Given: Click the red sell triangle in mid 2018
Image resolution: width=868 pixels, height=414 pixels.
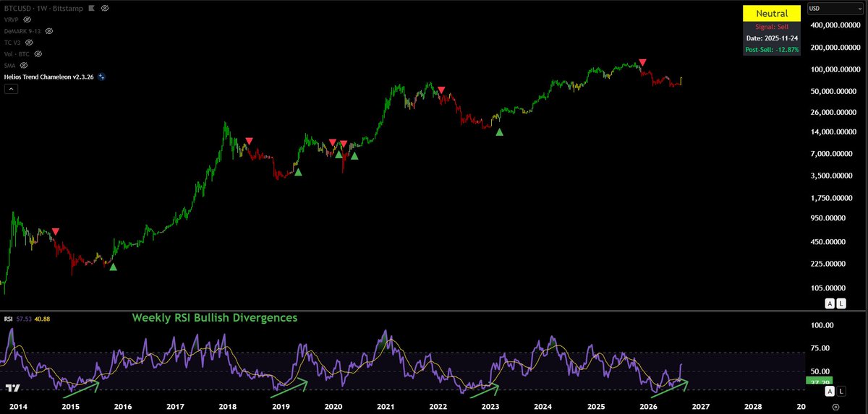Looking at the screenshot, I should 249,142.
